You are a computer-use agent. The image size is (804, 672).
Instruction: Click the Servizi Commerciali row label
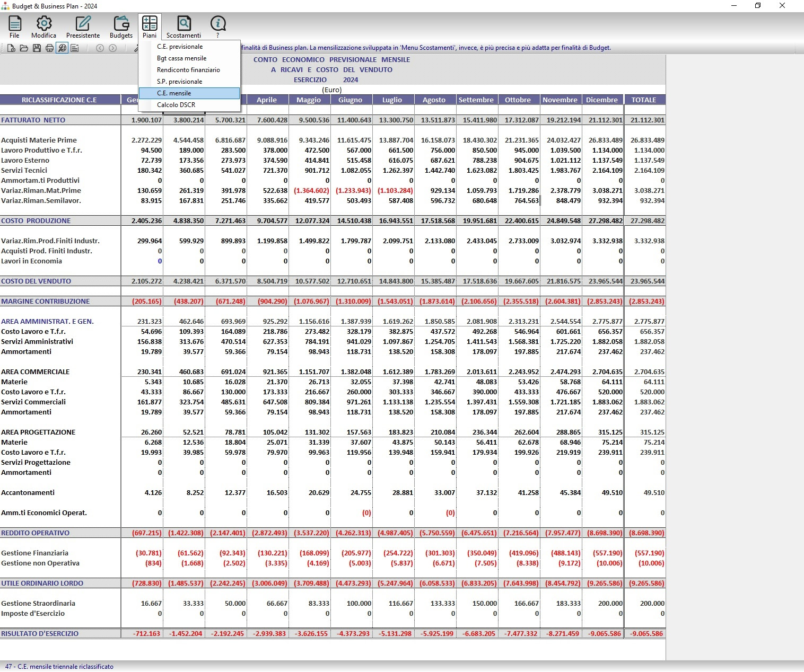(33, 402)
